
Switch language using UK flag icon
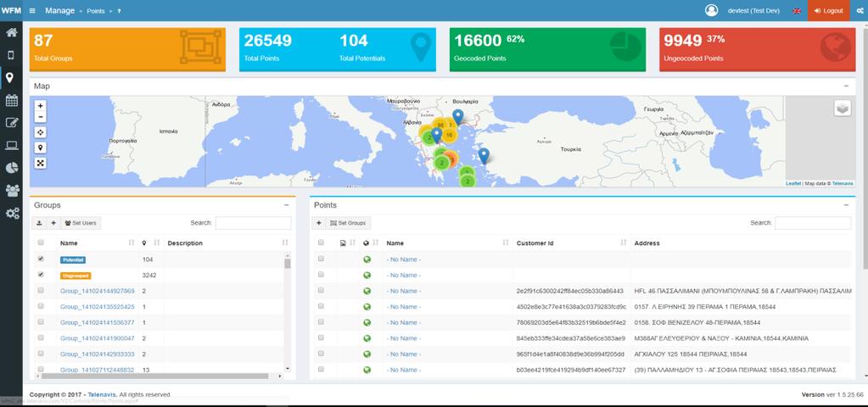[x=797, y=10]
